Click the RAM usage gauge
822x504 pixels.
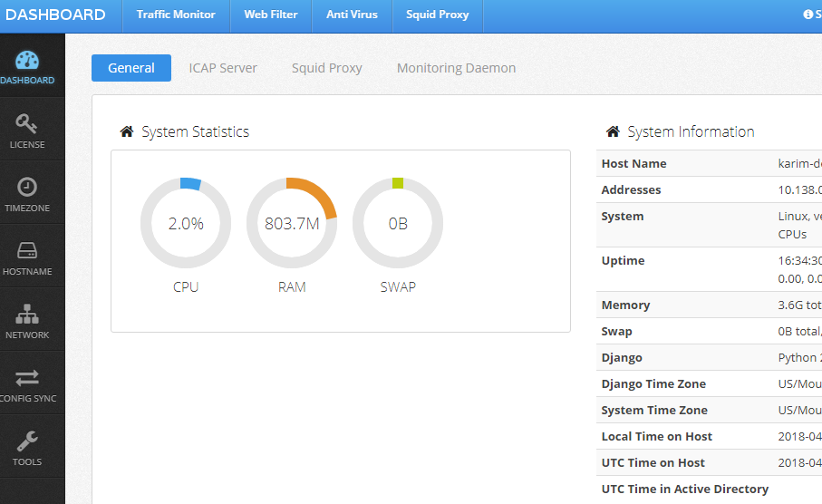[292, 223]
